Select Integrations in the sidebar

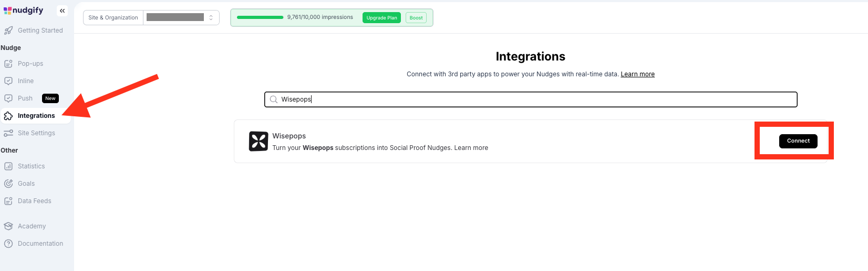point(36,116)
